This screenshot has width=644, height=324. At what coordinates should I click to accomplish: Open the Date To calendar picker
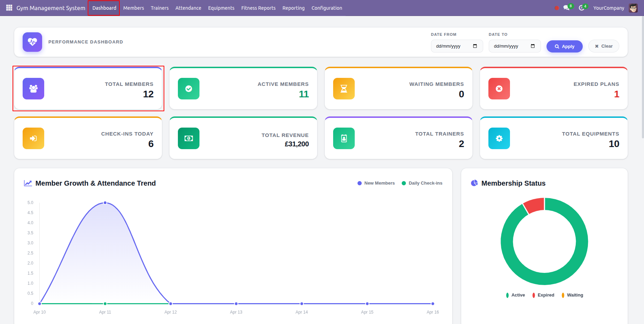pyautogui.click(x=533, y=46)
